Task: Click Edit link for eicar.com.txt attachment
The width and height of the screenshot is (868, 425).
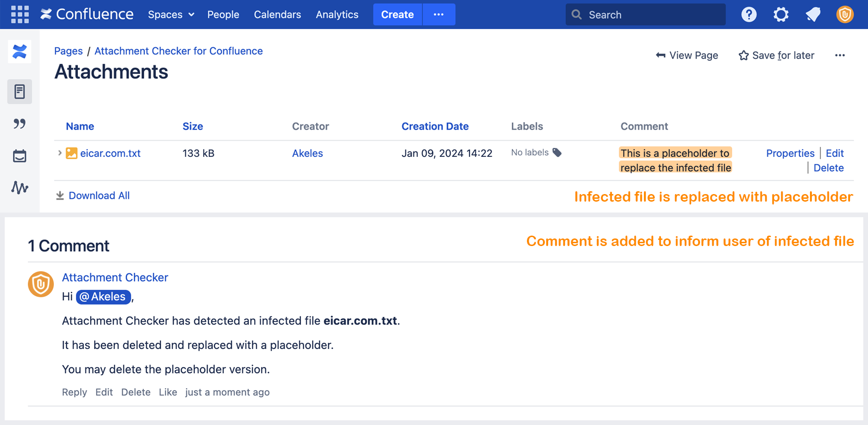Action: point(835,153)
